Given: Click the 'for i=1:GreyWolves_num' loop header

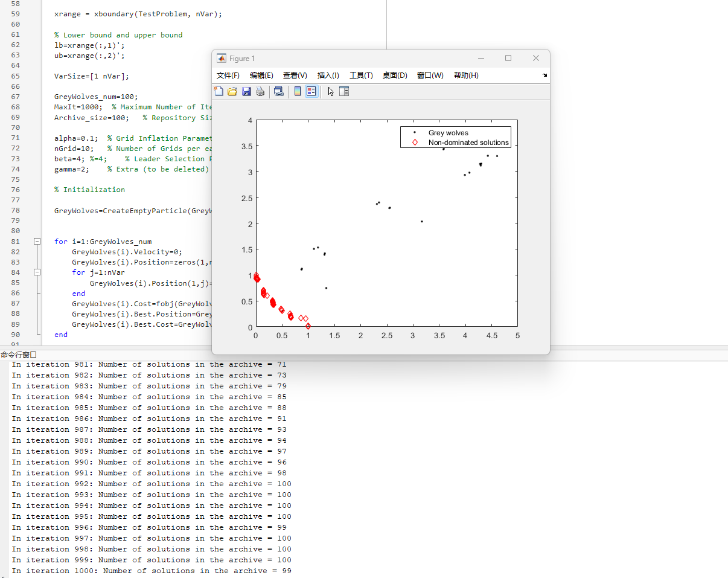Looking at the screenshot, I should 103,242.
